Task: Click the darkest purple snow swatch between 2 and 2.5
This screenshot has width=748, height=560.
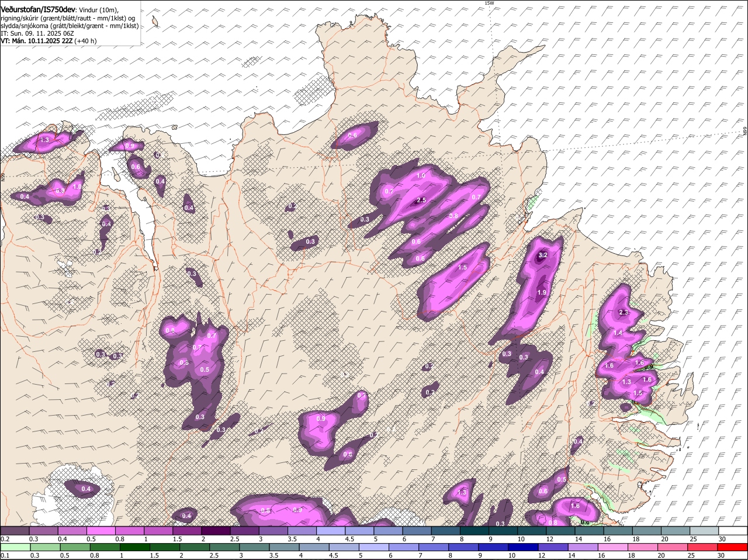Action: [x=216, y=531]
